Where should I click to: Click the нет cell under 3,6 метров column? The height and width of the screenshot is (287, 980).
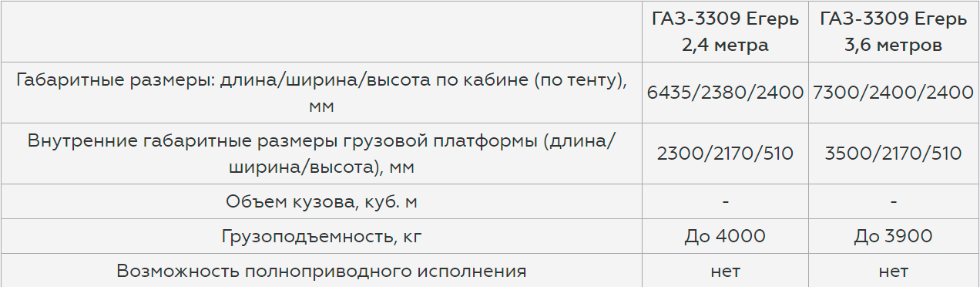pyautogui.click(x=893, y=271)
